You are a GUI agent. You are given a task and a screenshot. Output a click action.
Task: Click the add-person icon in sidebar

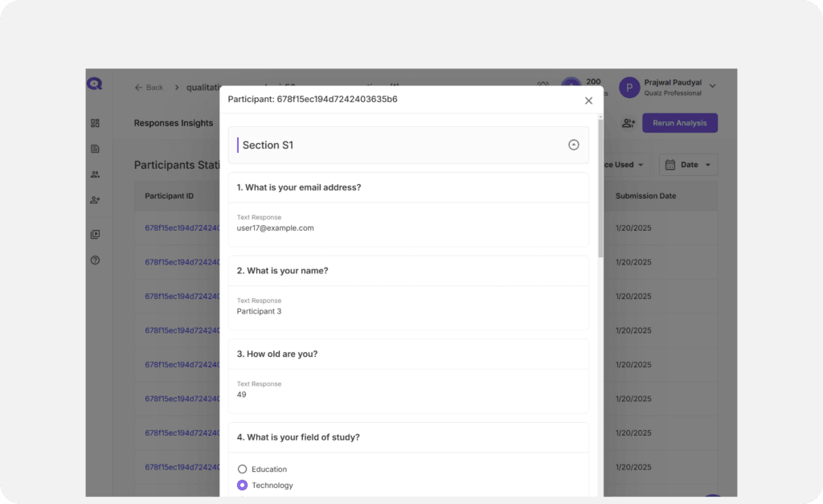[x=95, y=199]
